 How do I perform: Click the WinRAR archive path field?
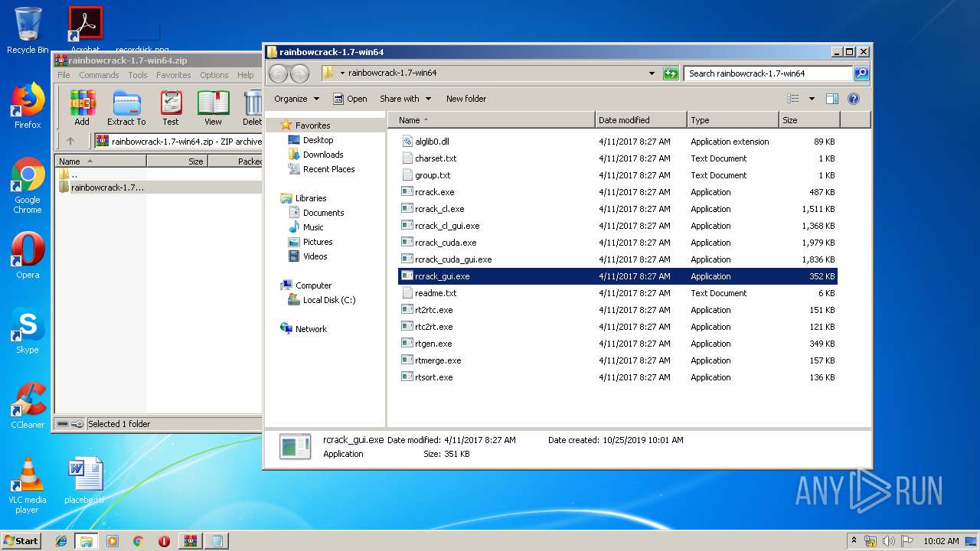click(178, 141)
